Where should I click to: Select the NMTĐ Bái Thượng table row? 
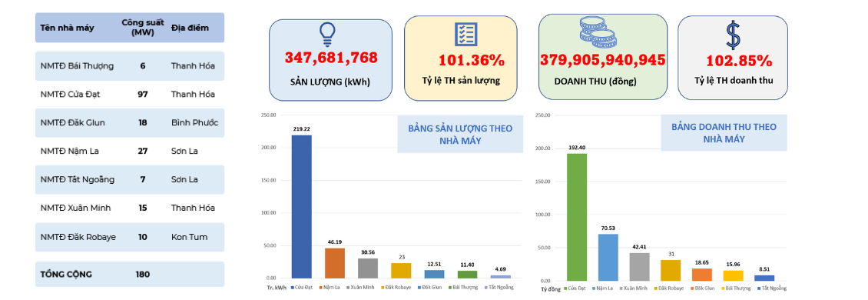click(x=130, y=66)
